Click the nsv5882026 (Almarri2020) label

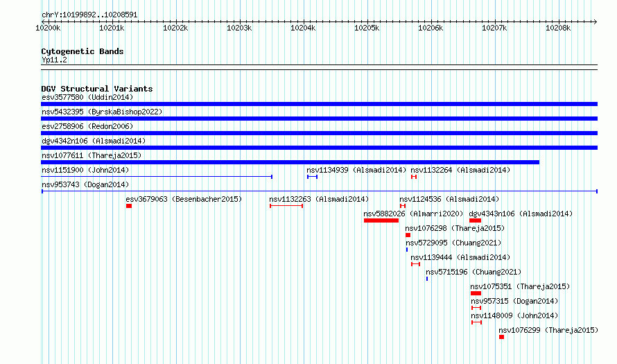click(413, 214)
